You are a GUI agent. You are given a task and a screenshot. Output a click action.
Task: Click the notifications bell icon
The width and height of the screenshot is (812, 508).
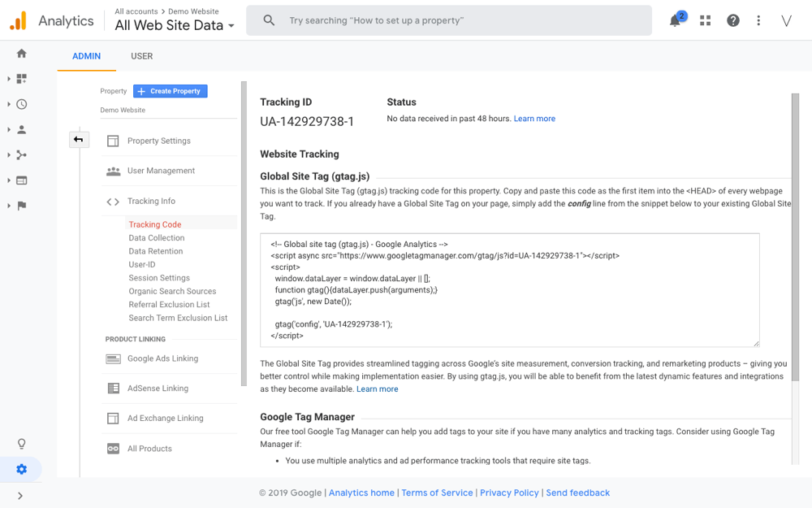(675, 21)
